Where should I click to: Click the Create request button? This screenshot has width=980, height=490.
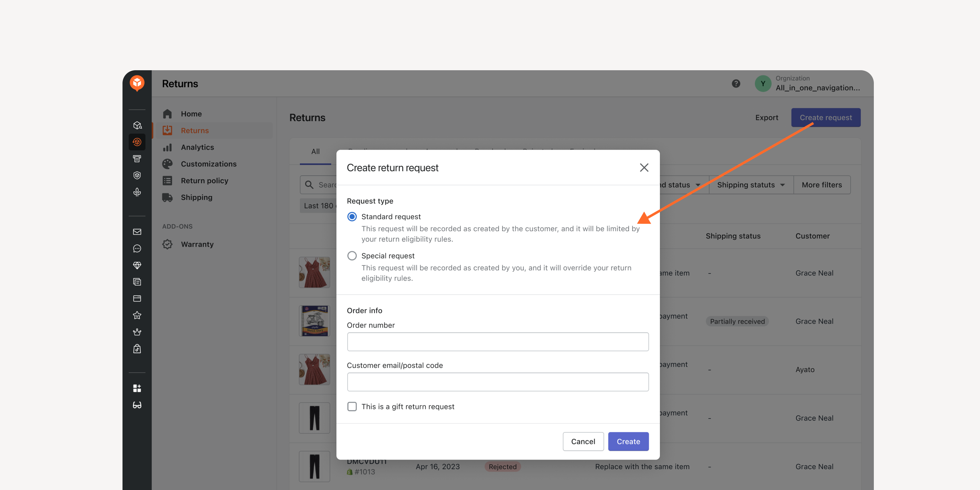(x=825, y=118)
